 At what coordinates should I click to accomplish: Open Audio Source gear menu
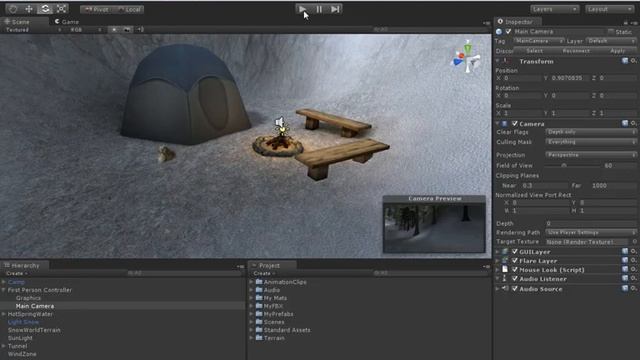point(633,288)
